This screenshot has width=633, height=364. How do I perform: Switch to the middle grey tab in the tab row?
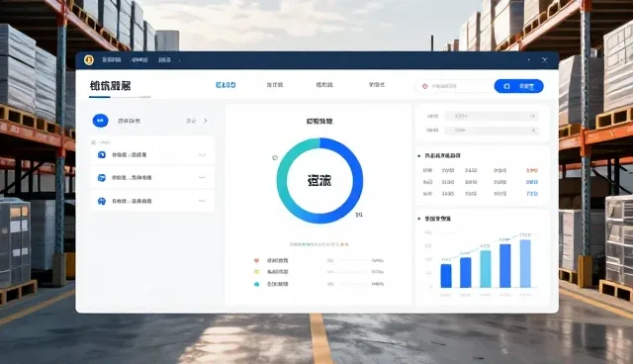[x=324, y=85]
